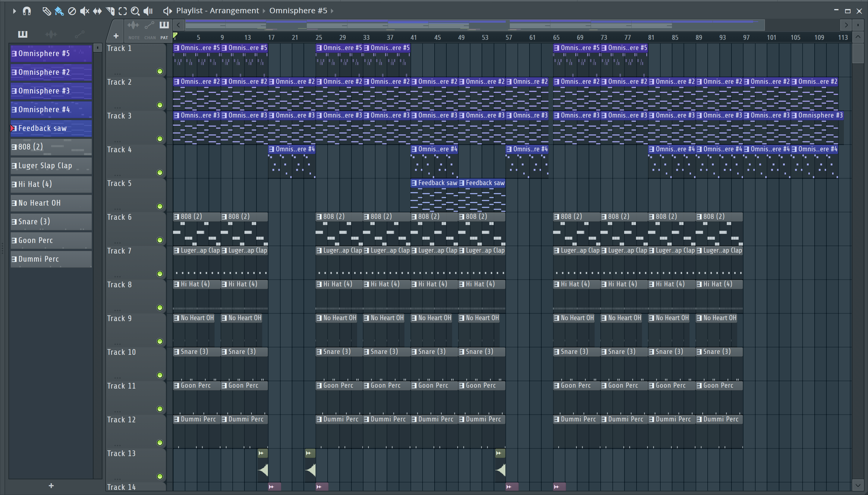Select the Paint brush tool

tap(59, 11)
